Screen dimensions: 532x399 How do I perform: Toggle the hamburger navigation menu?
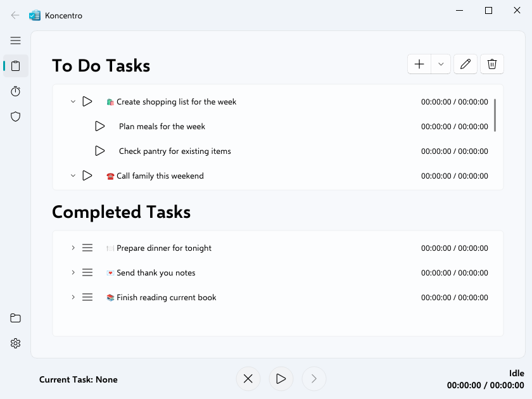[16, 41]
